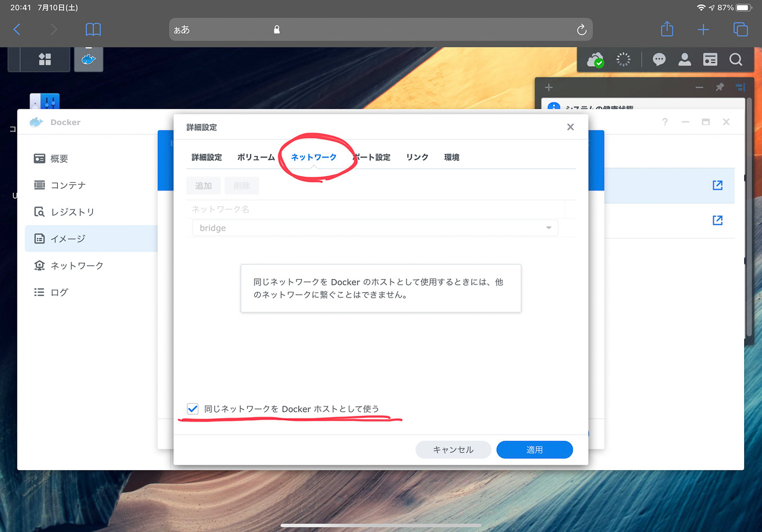This screenshot has height=532, width=762.
Task: Pin the widget panel
Action: point(720,87)
